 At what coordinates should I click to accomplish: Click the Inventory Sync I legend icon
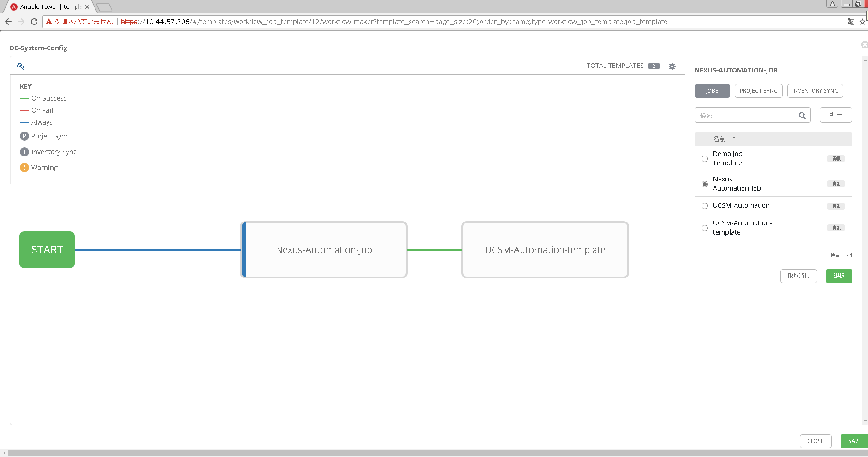tap(24, 152)
